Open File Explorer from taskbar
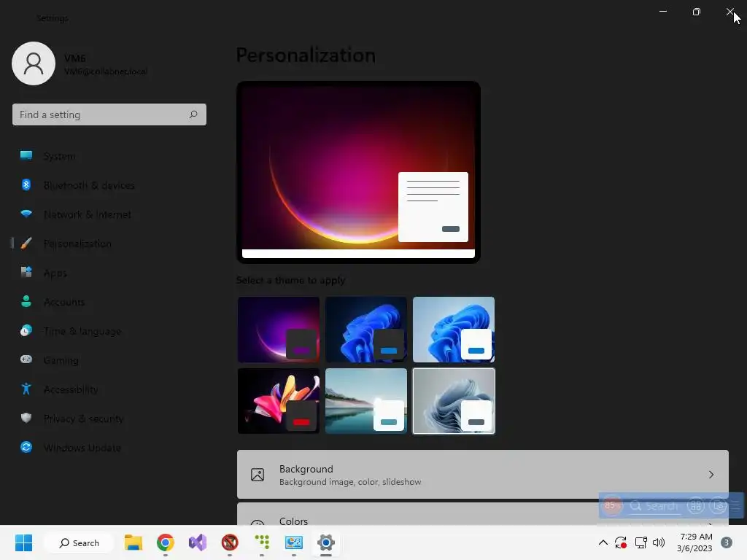Image resolution: width=747 pixels, height=560 pixels. (133, 542)
